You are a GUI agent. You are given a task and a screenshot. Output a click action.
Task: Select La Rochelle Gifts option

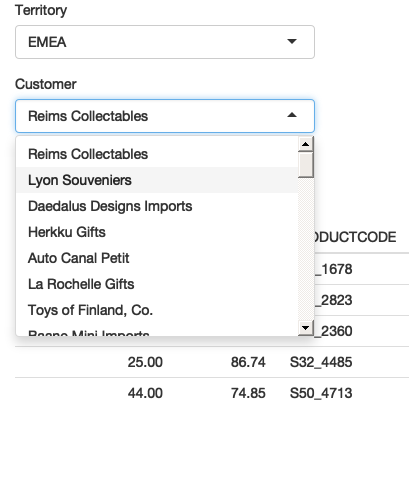pyautogui.click(x=157, y=284)
